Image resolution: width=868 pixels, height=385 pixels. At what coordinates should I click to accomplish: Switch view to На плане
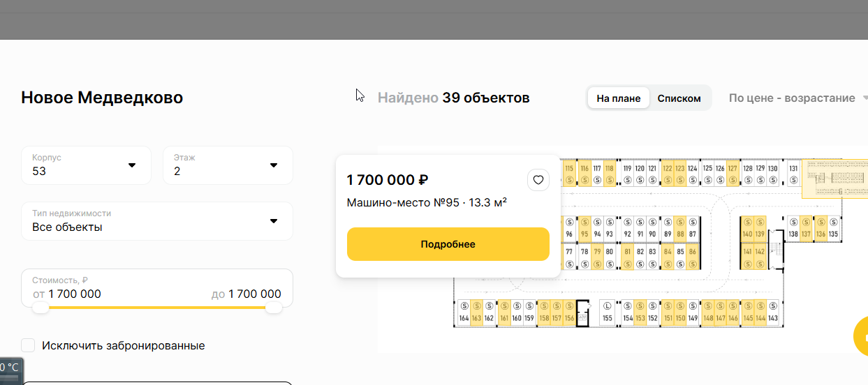click(618, 98)
